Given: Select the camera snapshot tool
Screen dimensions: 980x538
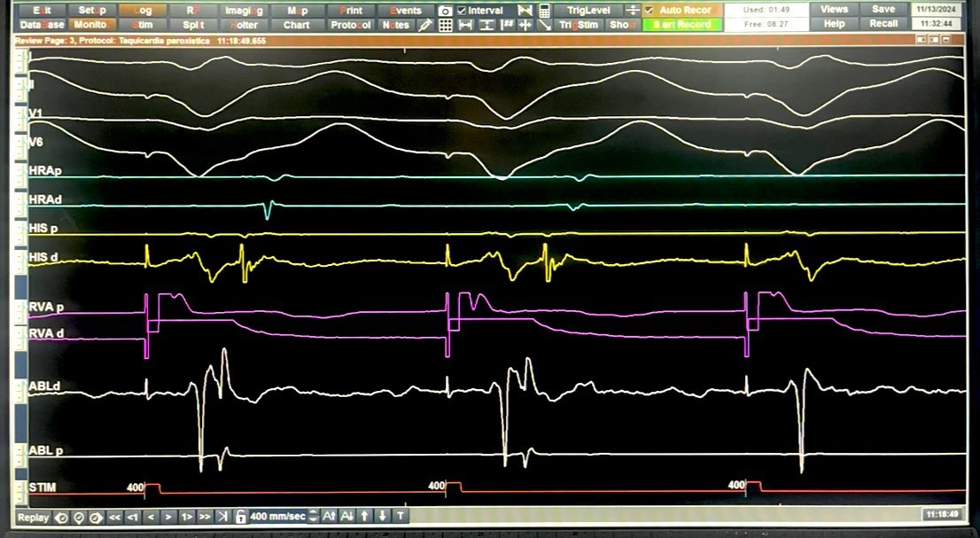Looking at the screenshot, I should [x=444, y=11].
